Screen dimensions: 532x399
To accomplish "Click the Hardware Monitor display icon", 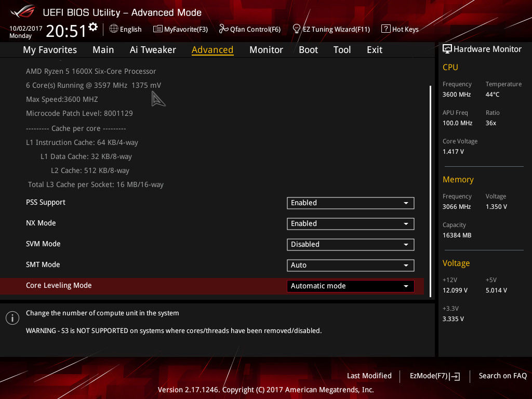I will point(447,49).
